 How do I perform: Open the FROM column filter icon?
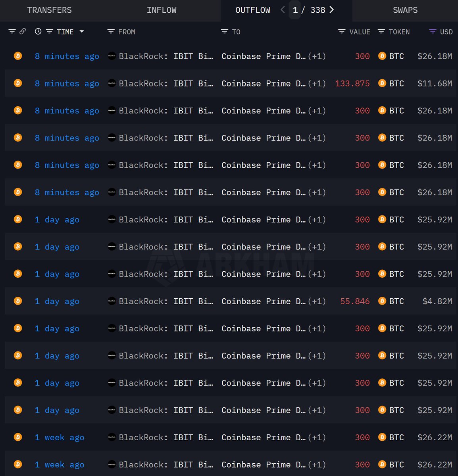click(x=111, y=31)
